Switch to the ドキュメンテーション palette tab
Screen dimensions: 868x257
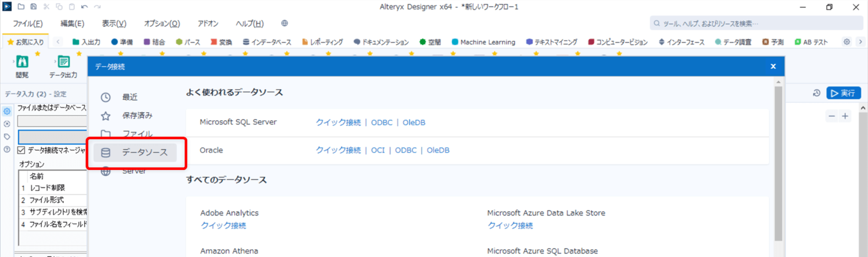(381, 42)
